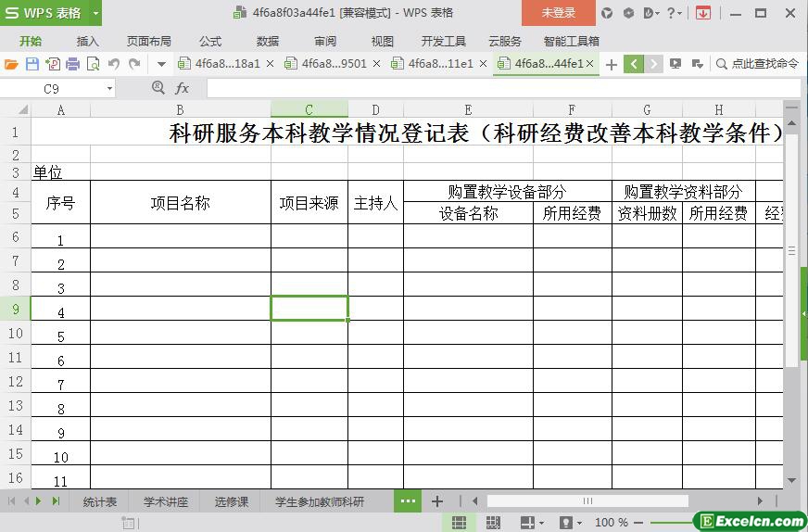Expand the quick access toolbar customize arrow
This screenshot has height=532, width=808.
pyautogui.click(x=161, y=64)
